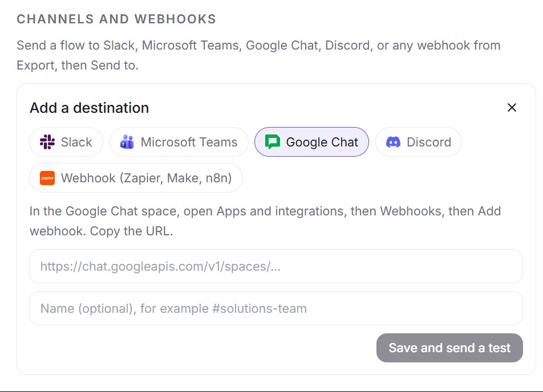Viewport: 543px width, 392px height.
Task: Click the Microsoft Teams logo icon
Action: 127,142
